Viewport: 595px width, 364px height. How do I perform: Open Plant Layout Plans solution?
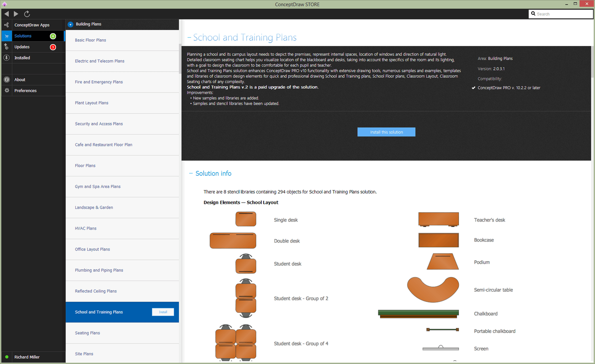(x=122, y=103)
